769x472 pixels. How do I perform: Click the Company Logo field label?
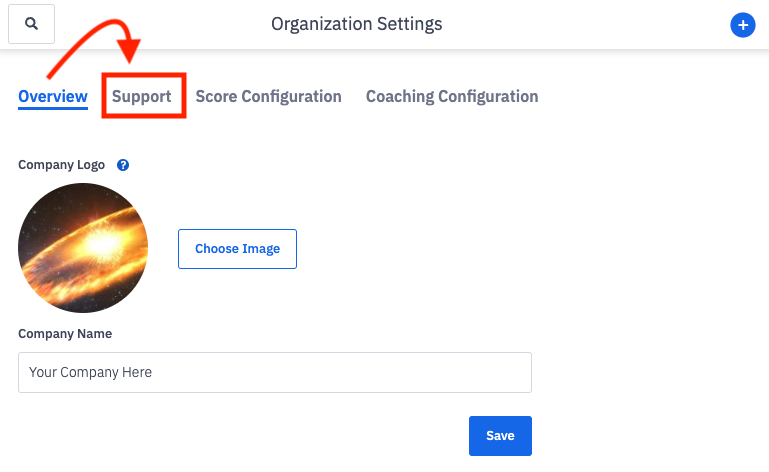[61, 165]
